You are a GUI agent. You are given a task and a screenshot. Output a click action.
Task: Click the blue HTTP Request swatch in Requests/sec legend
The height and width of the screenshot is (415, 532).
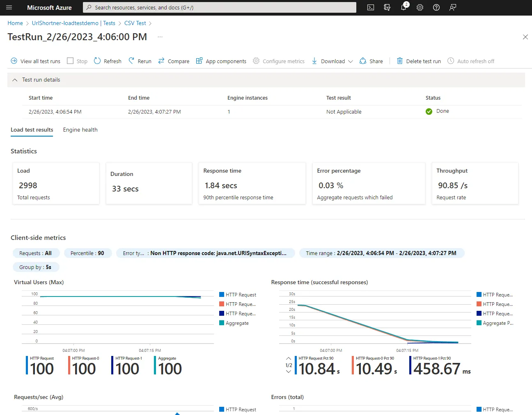(x=222, y=409)
